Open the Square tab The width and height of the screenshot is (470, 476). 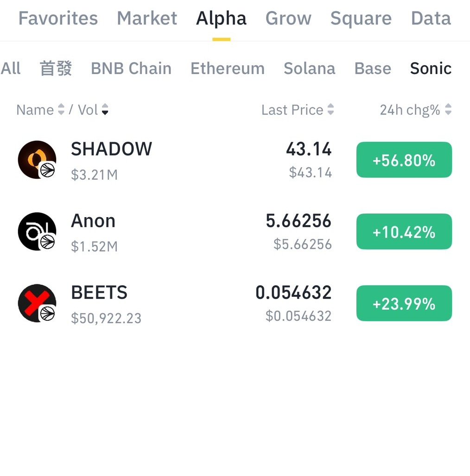click(x=361, y=19)
